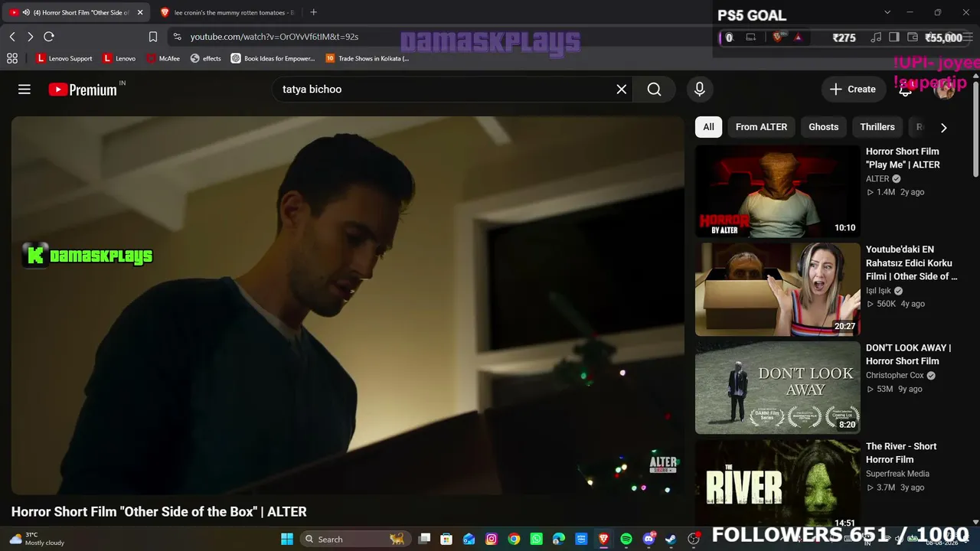
Task: Close the Horror Short Film tab
Action: tap(140, 12)
